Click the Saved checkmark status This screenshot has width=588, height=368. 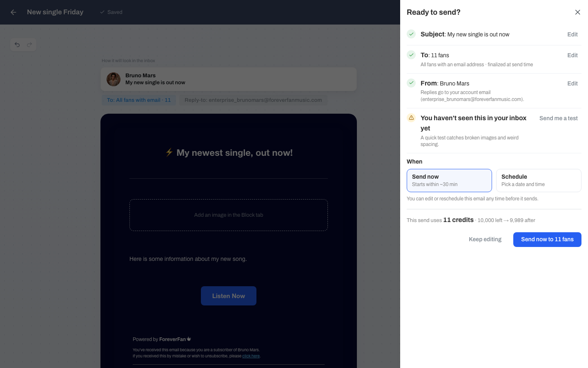pos(111,12)
